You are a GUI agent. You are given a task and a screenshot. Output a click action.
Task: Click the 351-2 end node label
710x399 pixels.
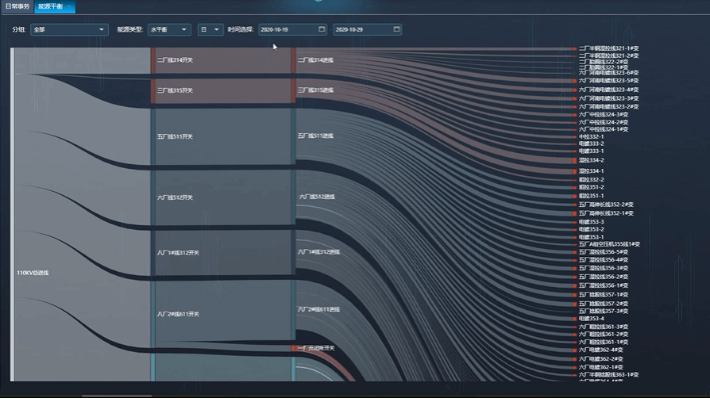tap(591, 187)
